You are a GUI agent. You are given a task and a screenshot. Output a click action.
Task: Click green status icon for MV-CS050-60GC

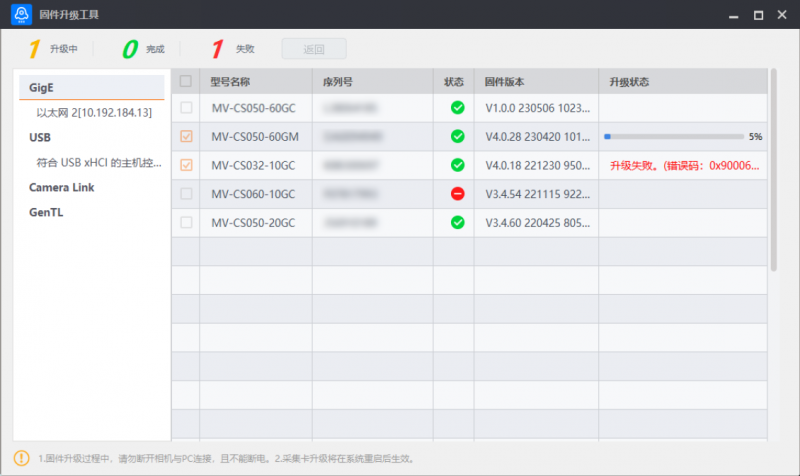[457, 108]
